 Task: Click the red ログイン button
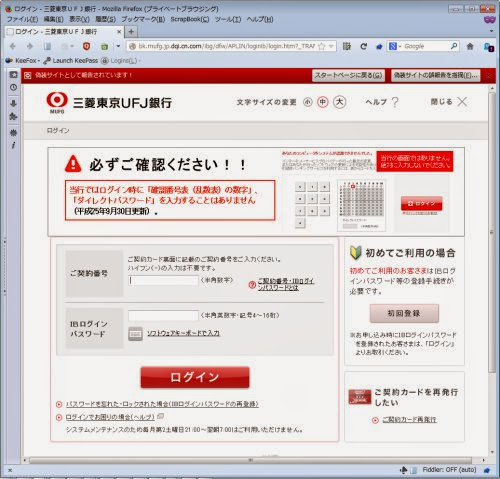(195, 377)
